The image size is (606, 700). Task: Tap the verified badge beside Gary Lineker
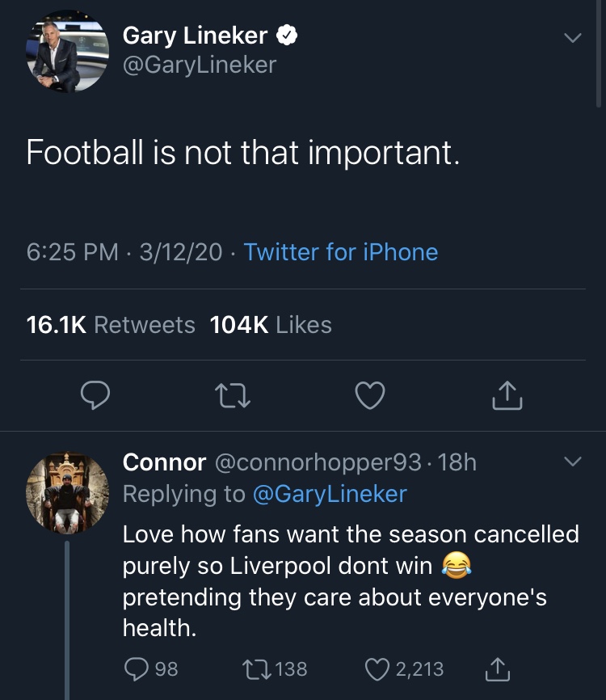point(287,36)
